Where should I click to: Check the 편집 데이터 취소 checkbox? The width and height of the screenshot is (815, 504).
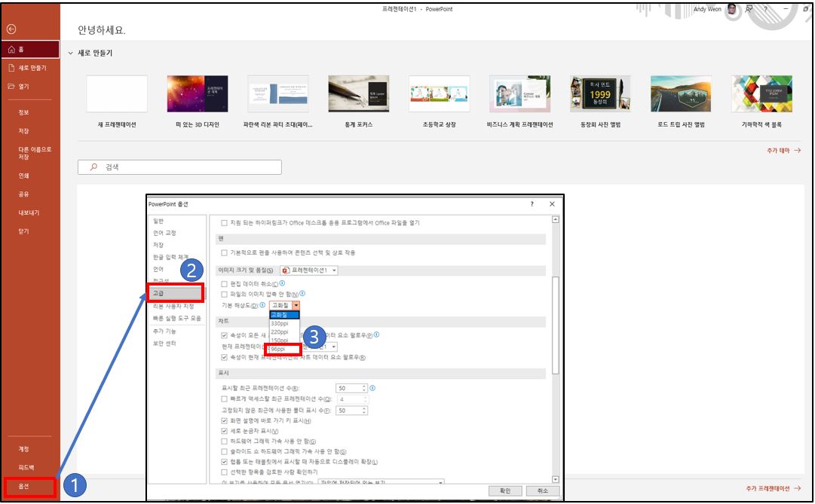coord(223,283)
